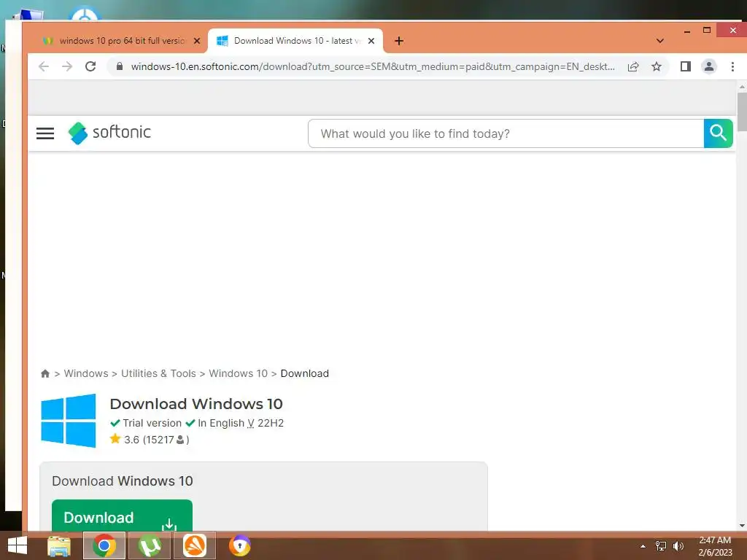Click the version 22H2 text
The height and width of the screenshot is (560, 747).
[271, 424]
